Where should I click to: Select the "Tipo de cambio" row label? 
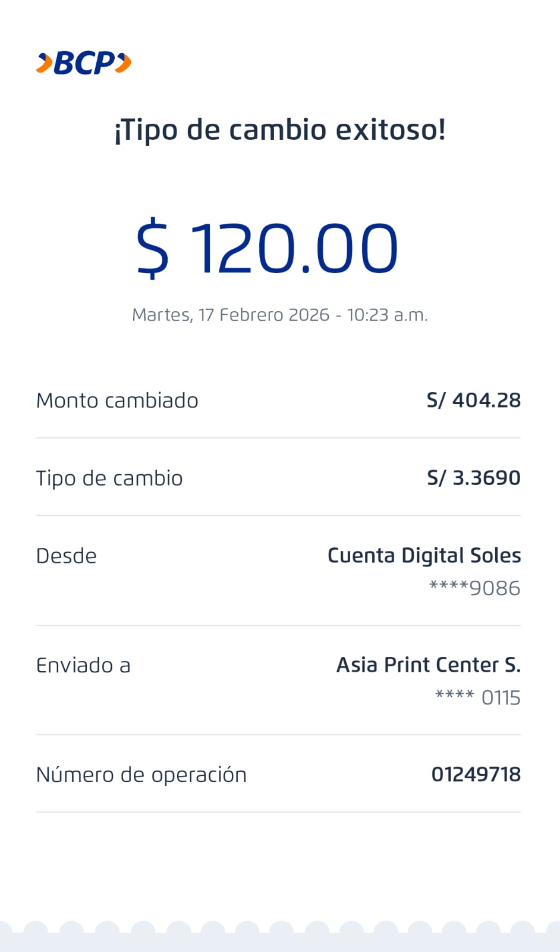click(x=109, y=478)
